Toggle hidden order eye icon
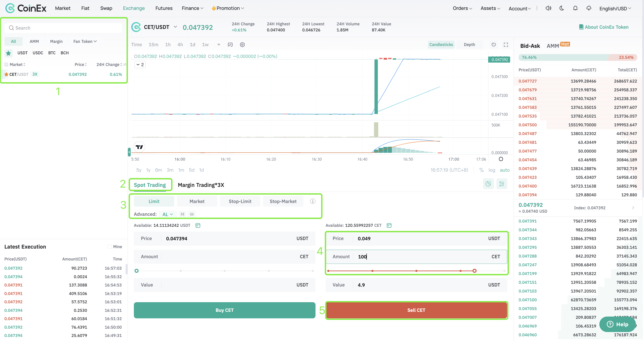The width and height of the screenshot is (644, 341). (192, 214)
